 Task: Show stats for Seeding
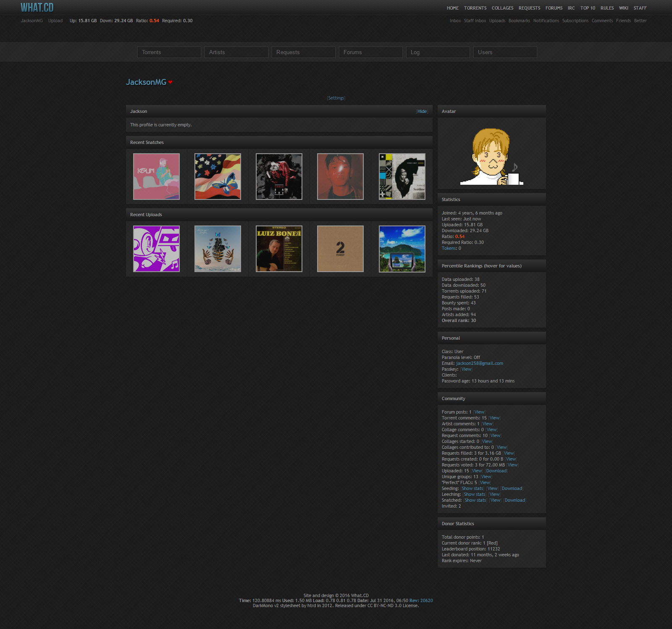(473, 488)
